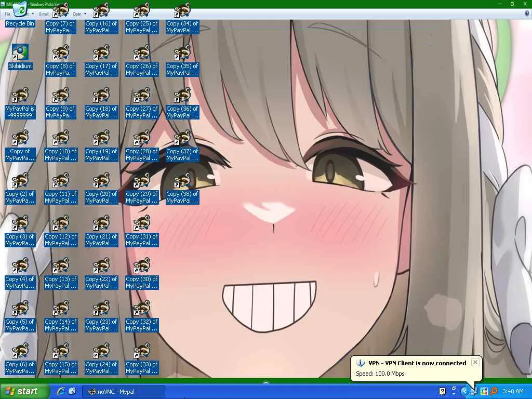Expand hidden system tray icons arrow
Viewport: 532px width, 399px height.
pyautogui.click(x=464, y=392)
